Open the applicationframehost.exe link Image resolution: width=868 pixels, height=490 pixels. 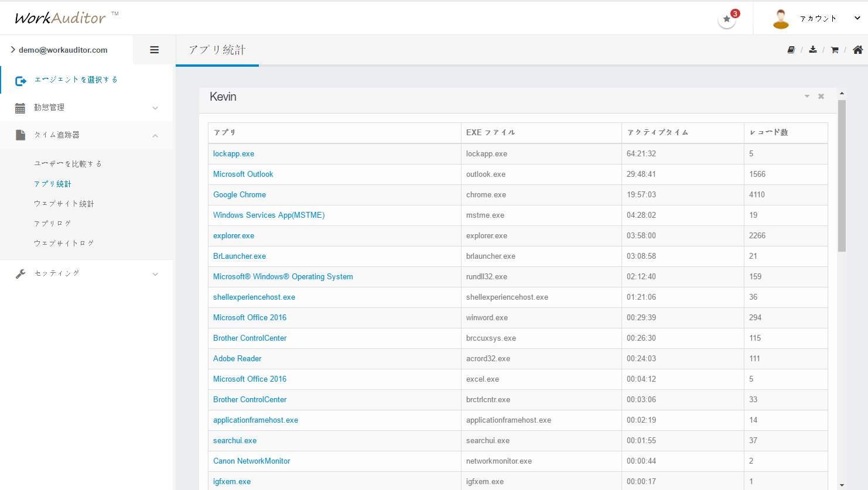click(256, 420)
